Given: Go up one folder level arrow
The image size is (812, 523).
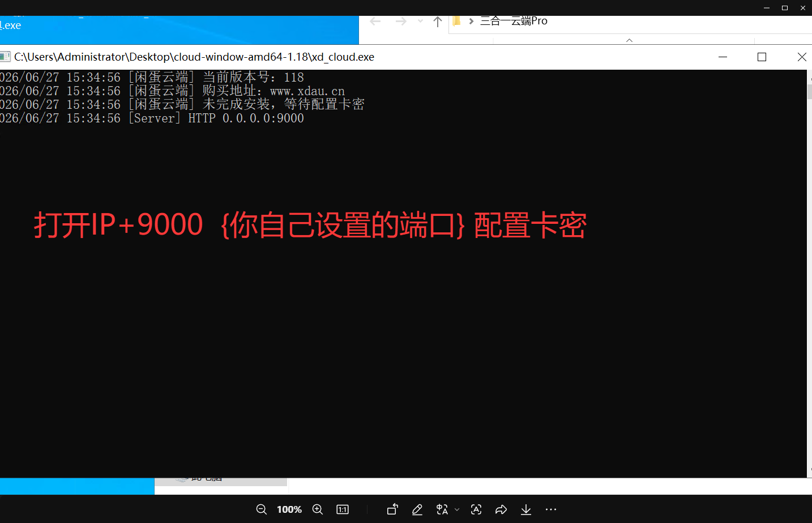Looking at the screenshot, I should click(438, 22).
